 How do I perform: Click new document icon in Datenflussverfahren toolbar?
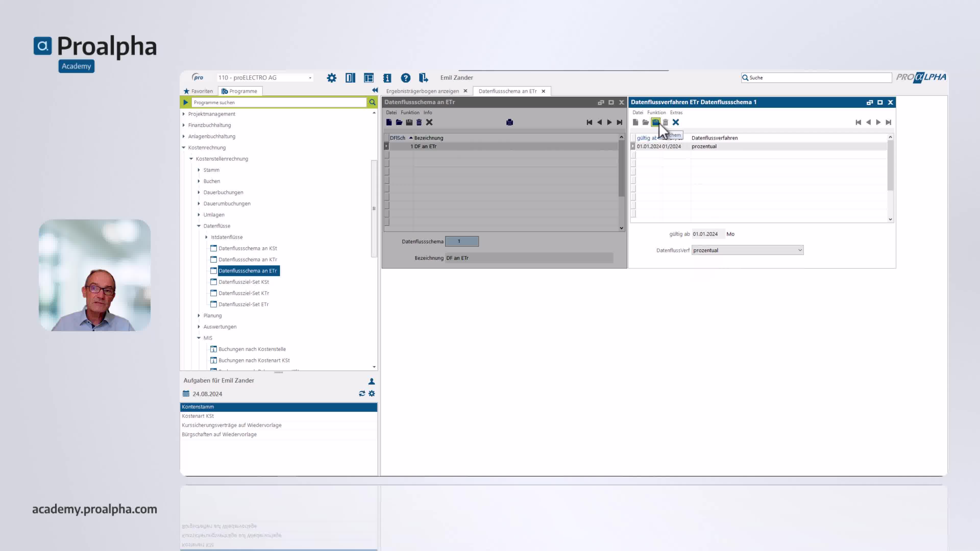[x=635, y=122]
